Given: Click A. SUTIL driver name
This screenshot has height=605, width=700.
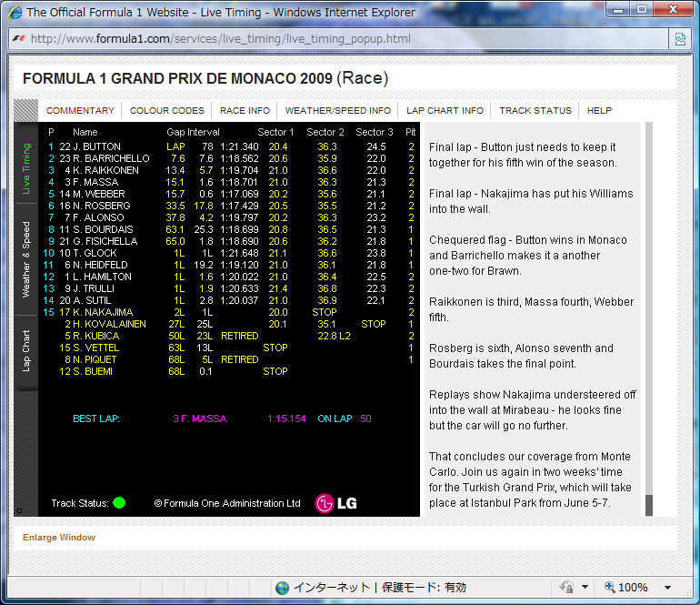Looking at the screenshot, I should (92, 300).
